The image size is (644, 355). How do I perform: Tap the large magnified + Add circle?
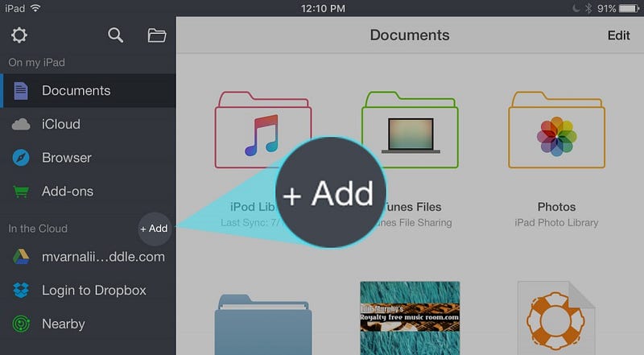(x=331, y=192)
